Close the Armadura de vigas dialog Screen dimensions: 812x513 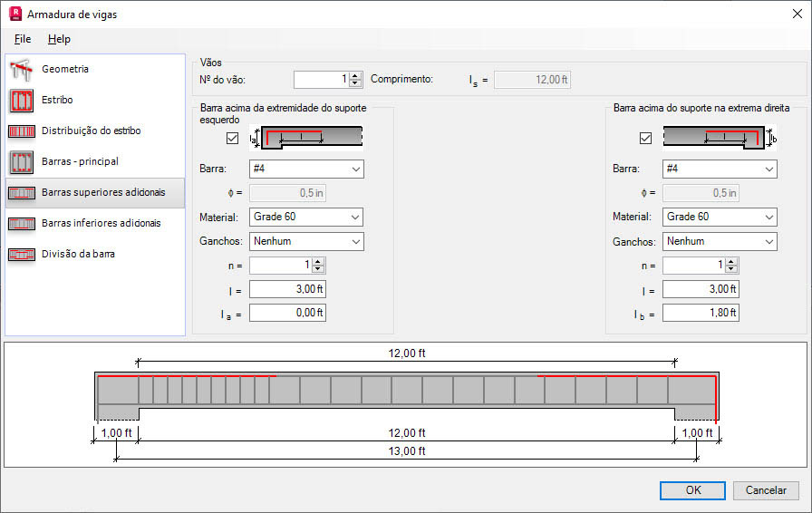pyautogui.click(x=797, y=14)
